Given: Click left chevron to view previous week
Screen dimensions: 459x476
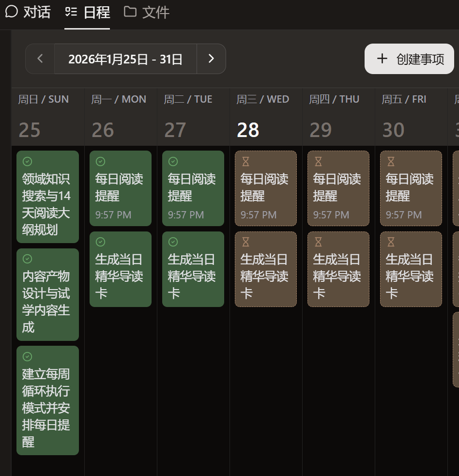Looking at the screenshot, I should (x=40, y=58).
